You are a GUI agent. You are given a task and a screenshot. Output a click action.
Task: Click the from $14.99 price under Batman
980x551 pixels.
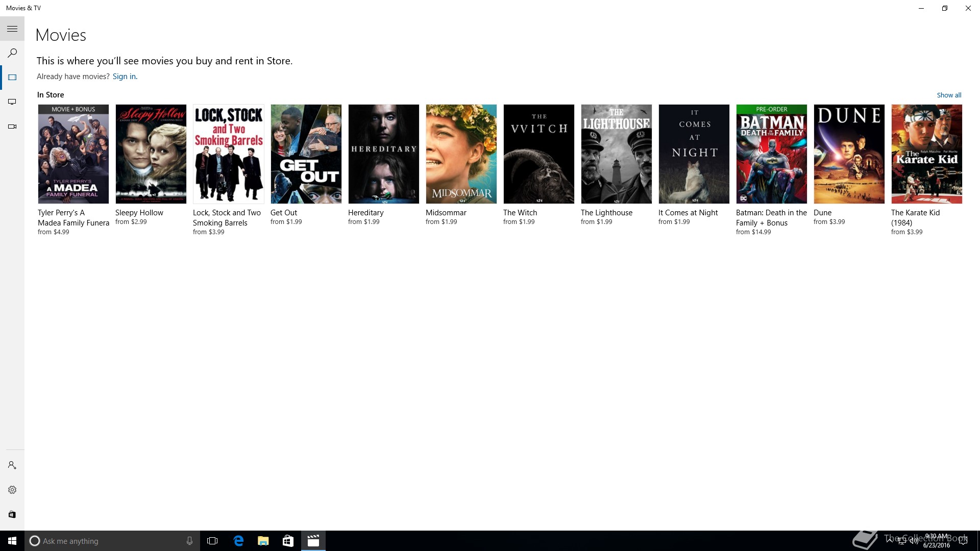(x=753, y=232)
